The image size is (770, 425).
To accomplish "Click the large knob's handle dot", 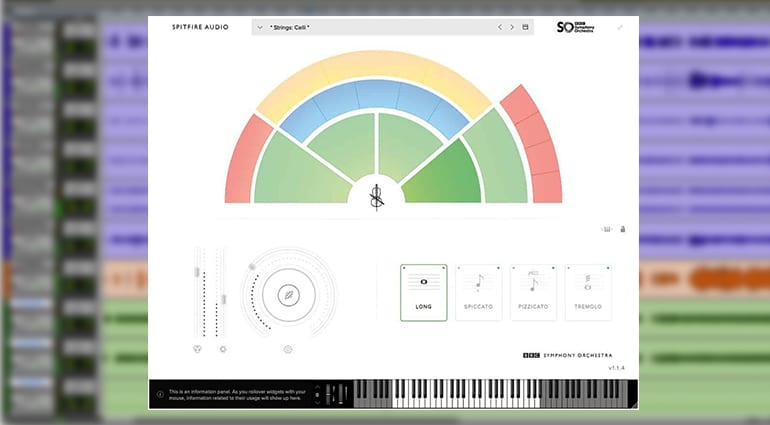I will point(252,267).
